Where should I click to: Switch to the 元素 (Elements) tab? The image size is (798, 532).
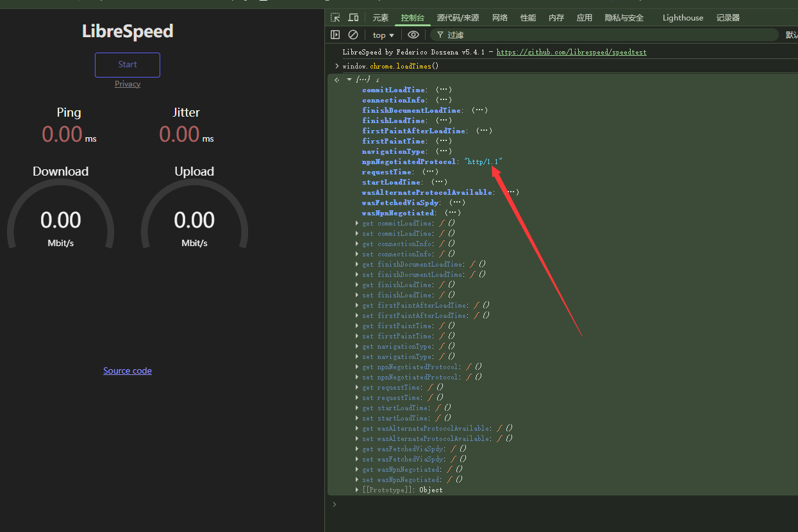click(x=380, y=18)
